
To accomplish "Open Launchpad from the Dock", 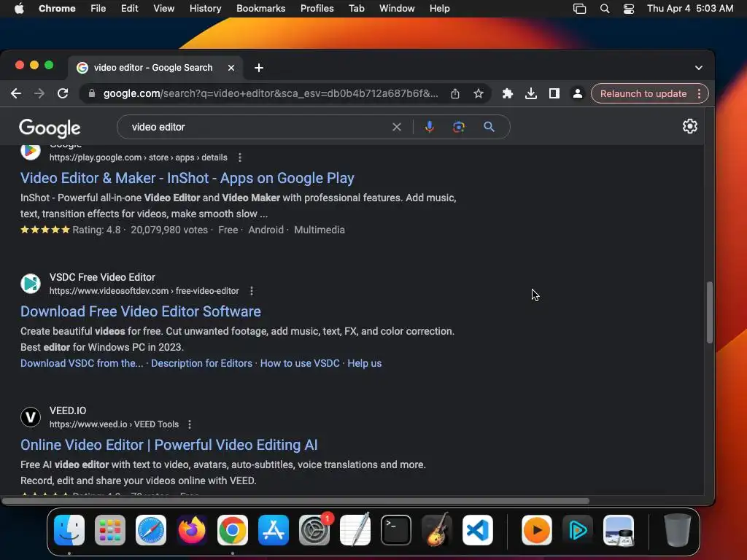I will 110,530.
